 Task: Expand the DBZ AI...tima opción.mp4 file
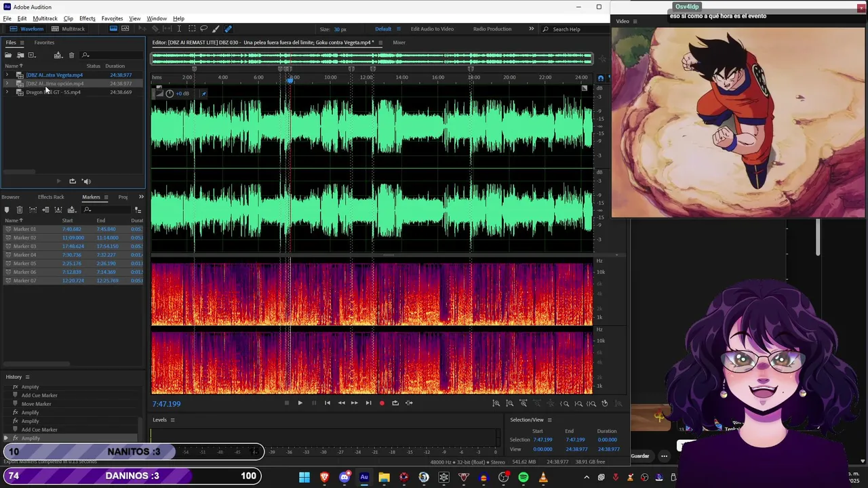tap(7, 83)
